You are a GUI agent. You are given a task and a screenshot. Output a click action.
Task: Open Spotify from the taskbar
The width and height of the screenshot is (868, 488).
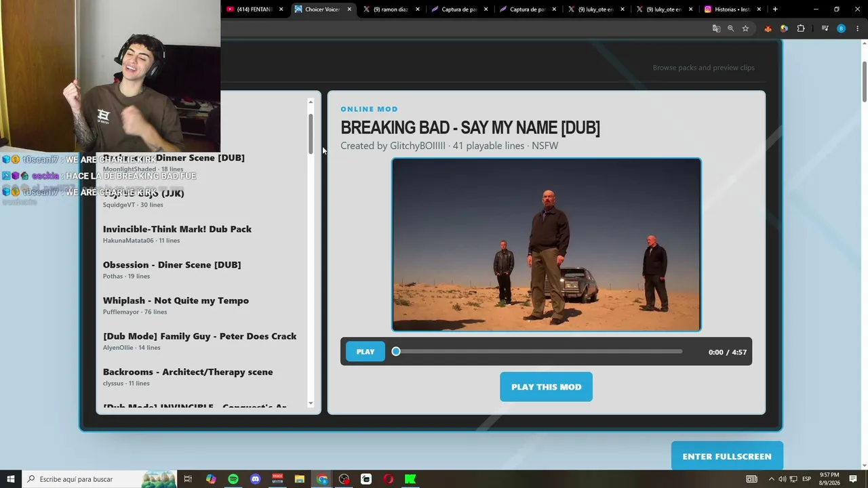233,479
